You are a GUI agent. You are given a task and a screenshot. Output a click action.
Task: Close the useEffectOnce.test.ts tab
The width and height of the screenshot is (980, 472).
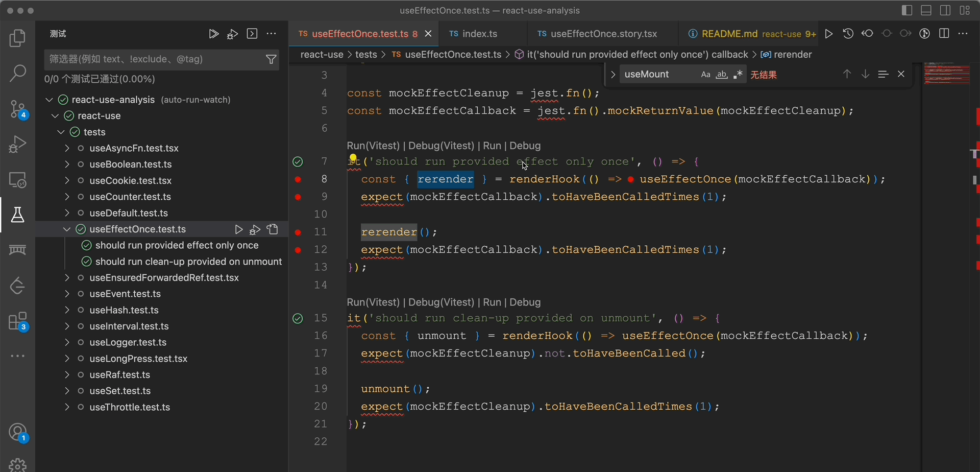point(428,34)
